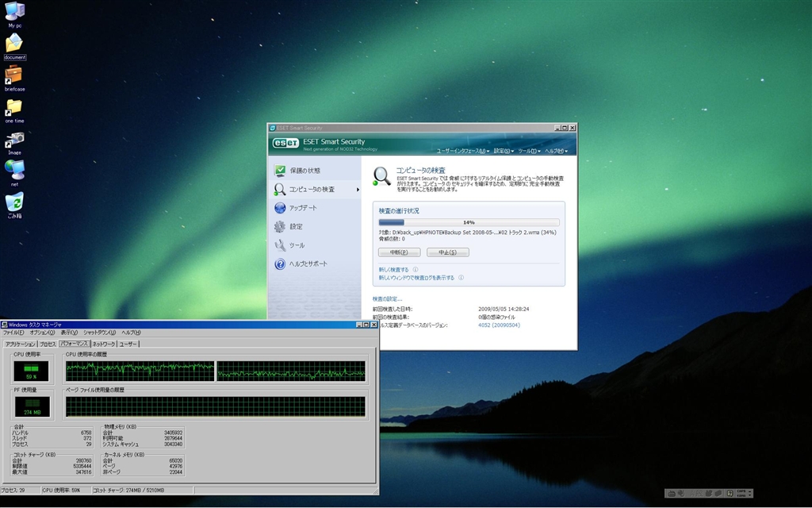Select ツール in the ESET sidebar
Screen dimensions: 812x508
tap(296, 245)
